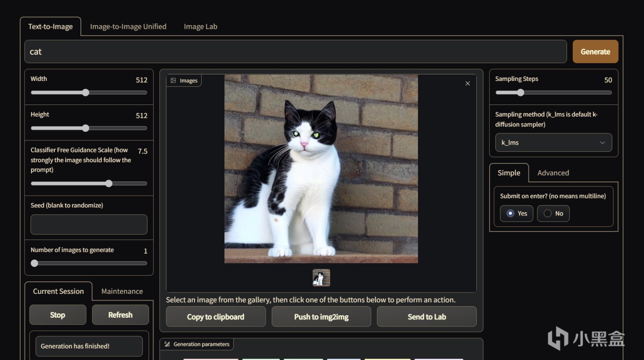Click the "Number of images to generate" label
The image size is (644, 360).
[x=72, y=250]
